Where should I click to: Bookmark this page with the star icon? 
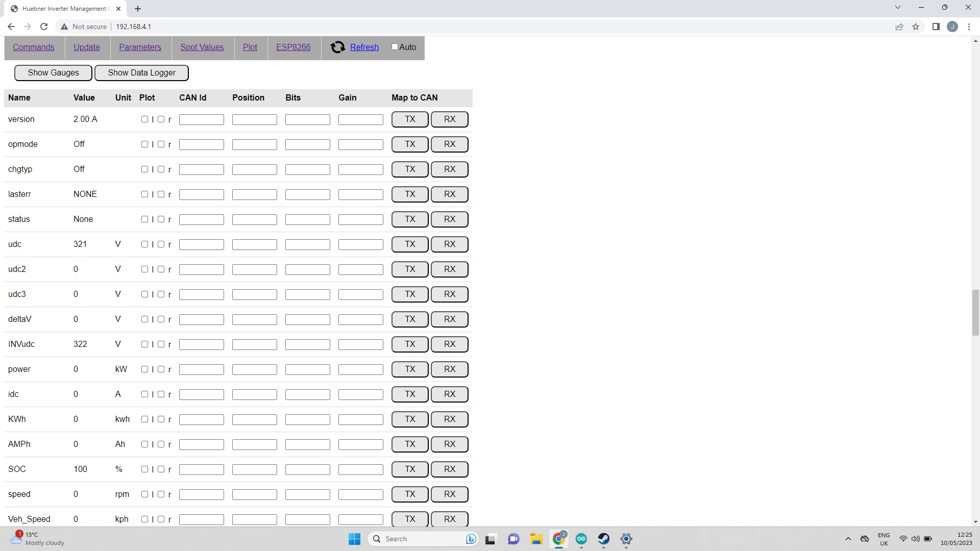coord(916,27)
